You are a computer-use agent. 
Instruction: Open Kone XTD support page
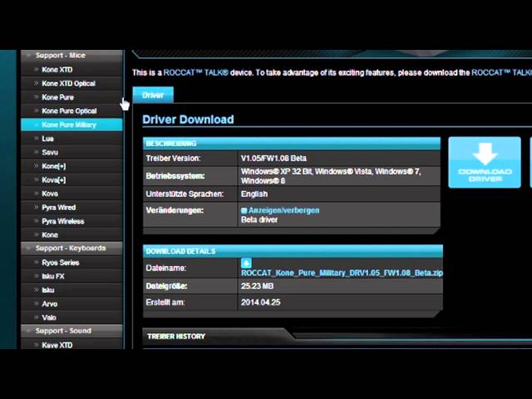point(71,70)
